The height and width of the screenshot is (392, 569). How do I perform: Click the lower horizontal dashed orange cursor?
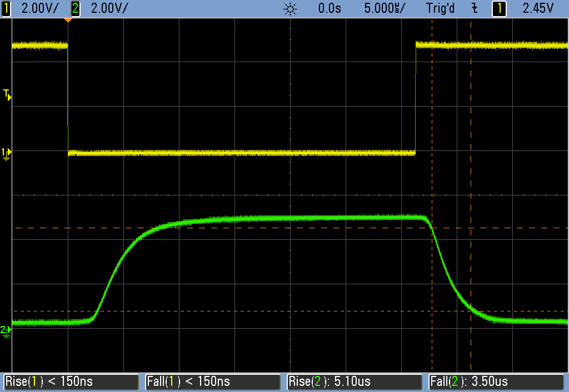point(290,311)
